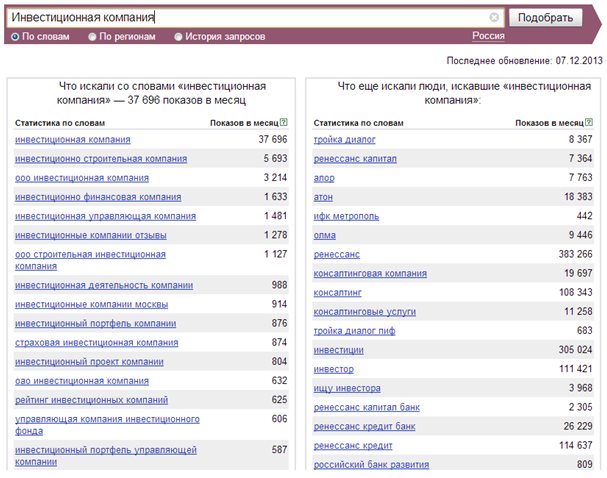Click value '37 696' in left table
607x478 pixels.
(x=273, y=139)
